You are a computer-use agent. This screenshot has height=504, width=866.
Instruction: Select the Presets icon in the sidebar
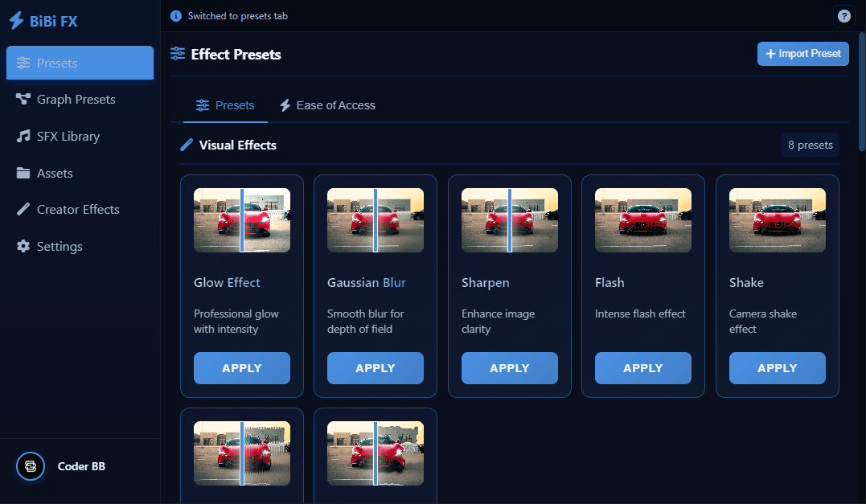[23, 62]
